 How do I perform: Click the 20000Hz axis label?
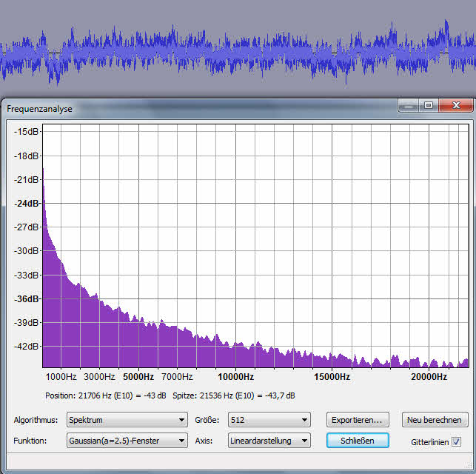point(429,377)
